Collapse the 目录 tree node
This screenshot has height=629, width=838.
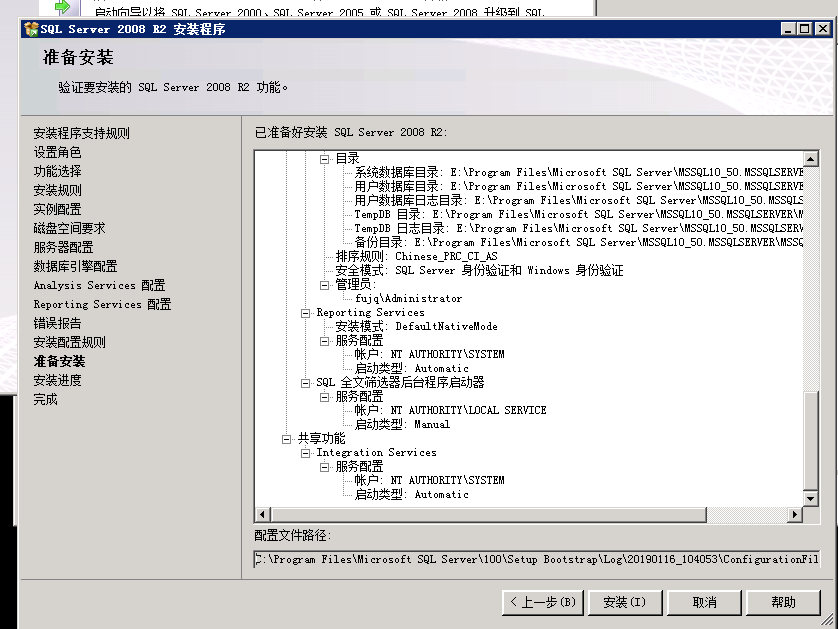[324, 159]
